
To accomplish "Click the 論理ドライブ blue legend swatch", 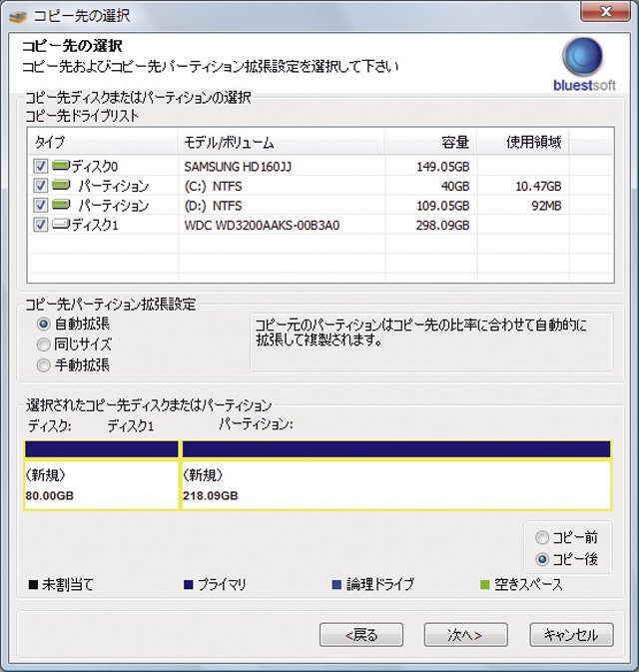I will (336, 584).
